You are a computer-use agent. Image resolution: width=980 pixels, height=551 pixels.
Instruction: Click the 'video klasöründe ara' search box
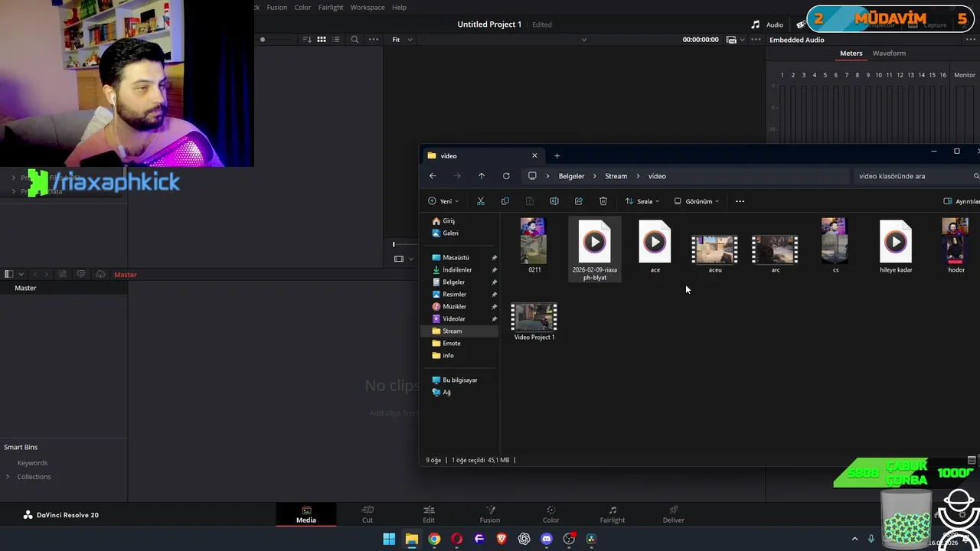click(x=917, y=176)
